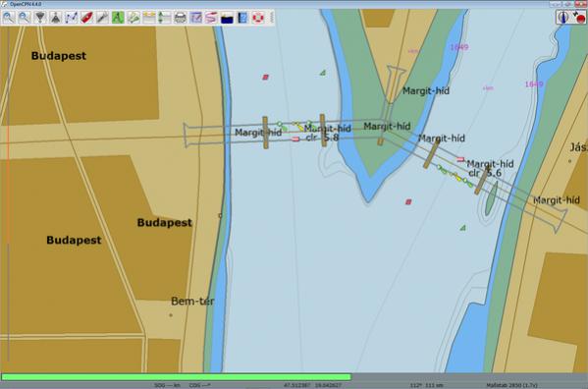Open the AIS targets toolbar icon
This screenshot has height=389, width=588.
(134, 18)
